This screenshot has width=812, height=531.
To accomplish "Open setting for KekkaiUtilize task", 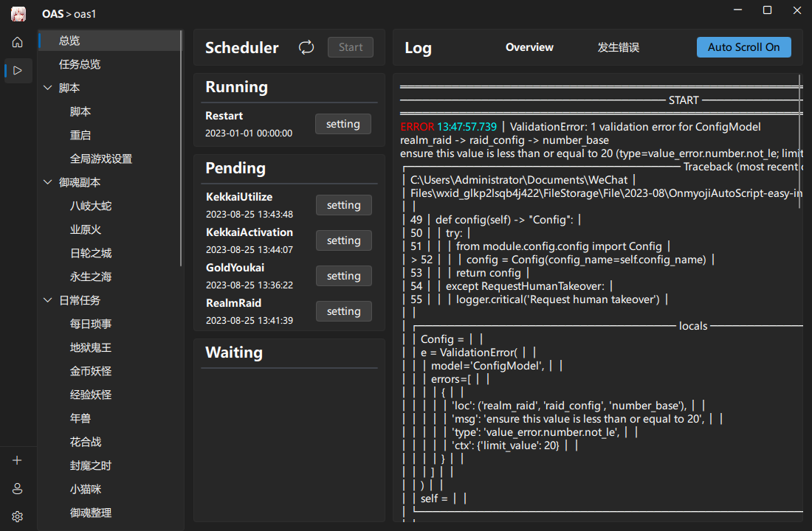I will point(343,205).
